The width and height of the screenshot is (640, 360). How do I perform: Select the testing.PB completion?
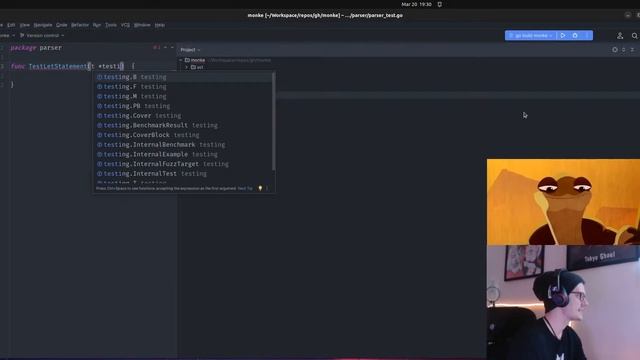(x=183, y=106)
